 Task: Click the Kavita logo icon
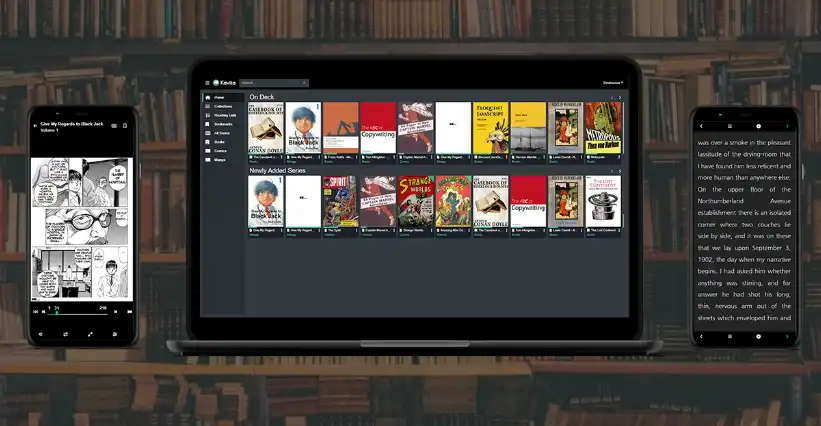[216, 83]
